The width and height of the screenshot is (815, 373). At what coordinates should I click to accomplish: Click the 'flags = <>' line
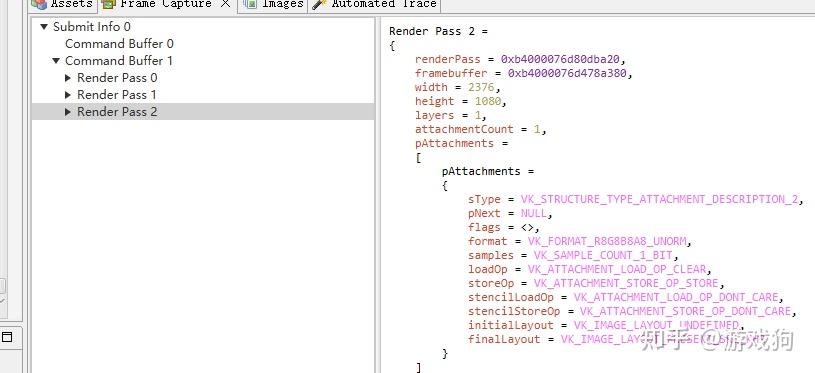[504, 228]
